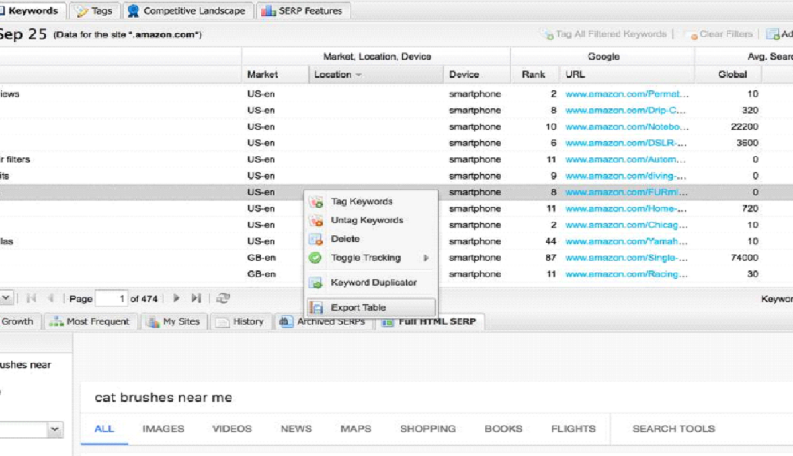Open www.amazon.com/FURmi... link

coord(627,192)
